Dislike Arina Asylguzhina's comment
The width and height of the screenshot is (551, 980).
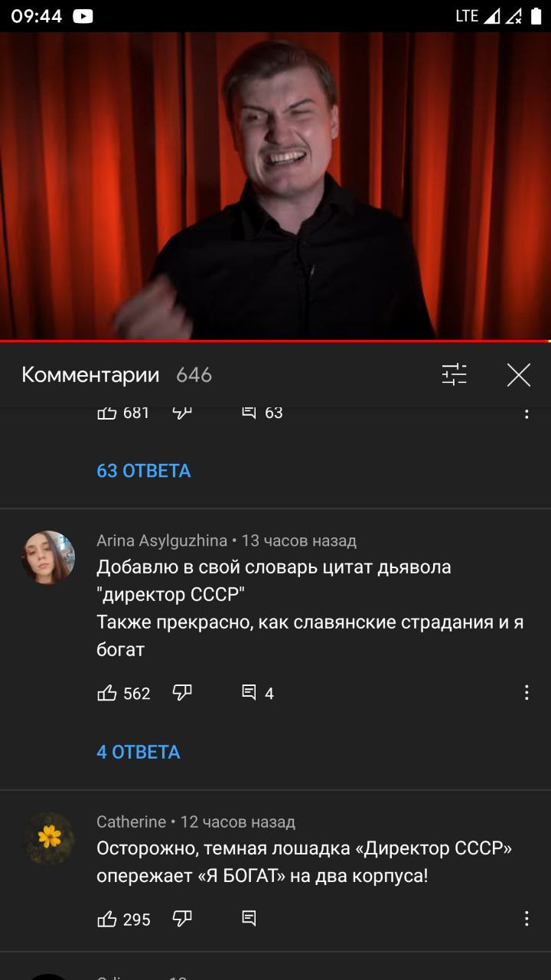click(x=182, y=693)
